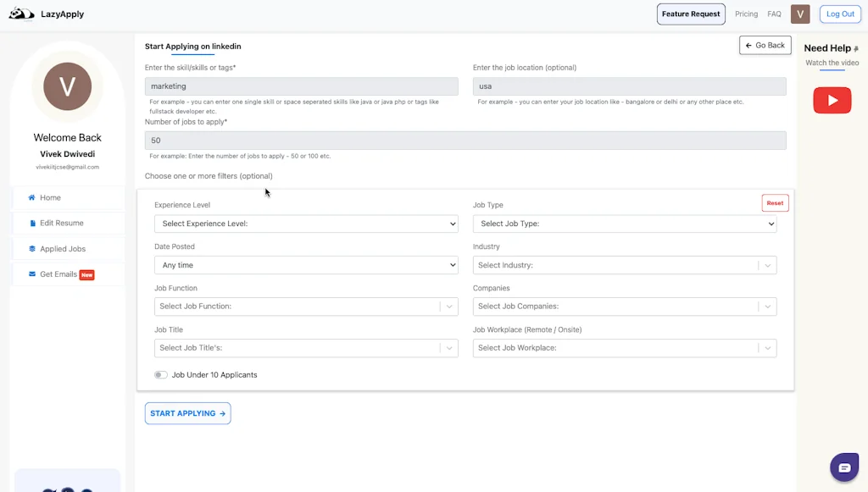Click the Feature Request button
Viewport: 868px width, 492px height.
click(x=691, y=14)
